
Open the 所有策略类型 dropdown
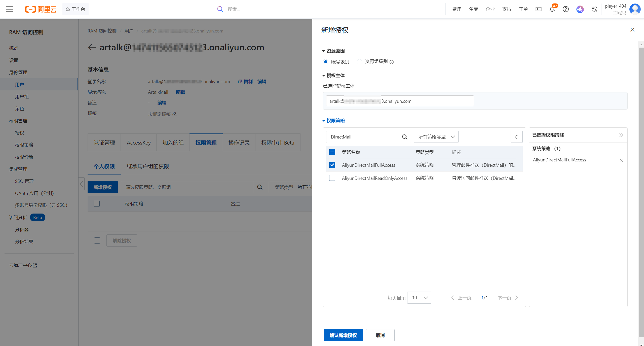tap(436, 137)
